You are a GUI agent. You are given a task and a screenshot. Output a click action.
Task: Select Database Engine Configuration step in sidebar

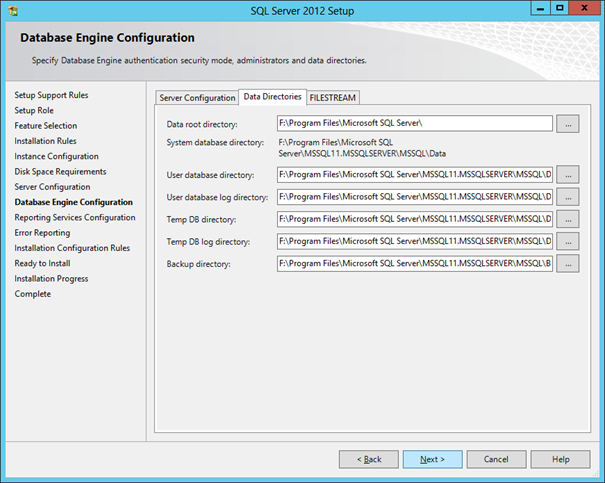click(x=73, y=202)
